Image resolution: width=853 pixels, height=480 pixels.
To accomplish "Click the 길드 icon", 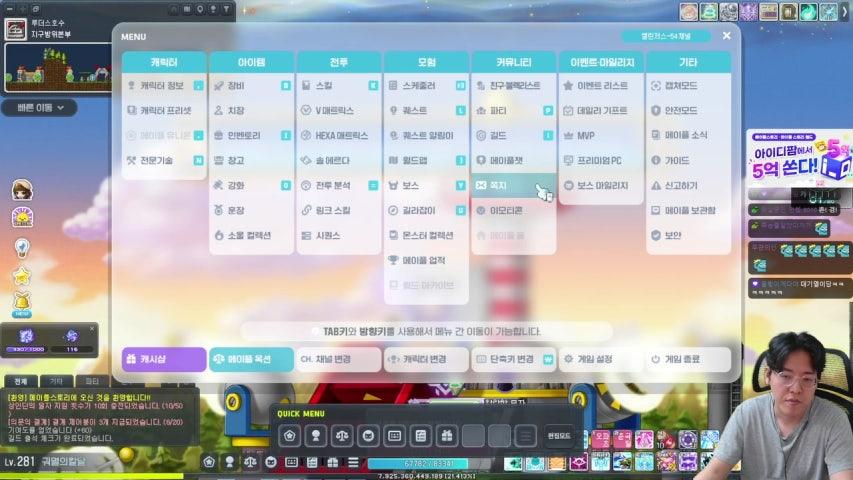I will point(481,136).
